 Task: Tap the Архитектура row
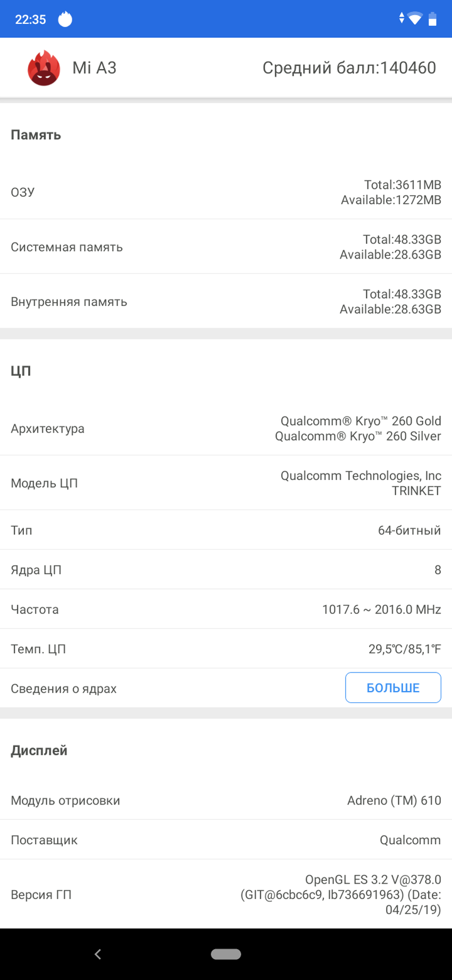(226, 428)
